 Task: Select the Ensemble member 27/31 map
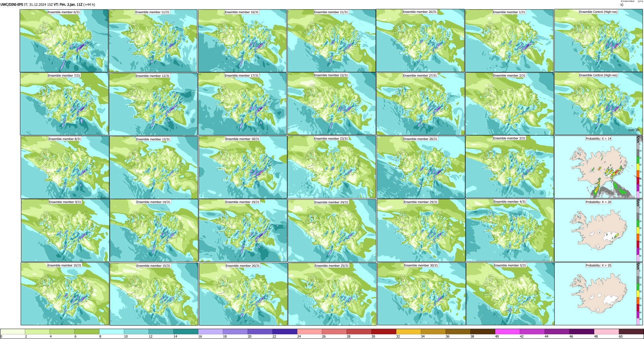pyautogui.click(x=420, y=104)
